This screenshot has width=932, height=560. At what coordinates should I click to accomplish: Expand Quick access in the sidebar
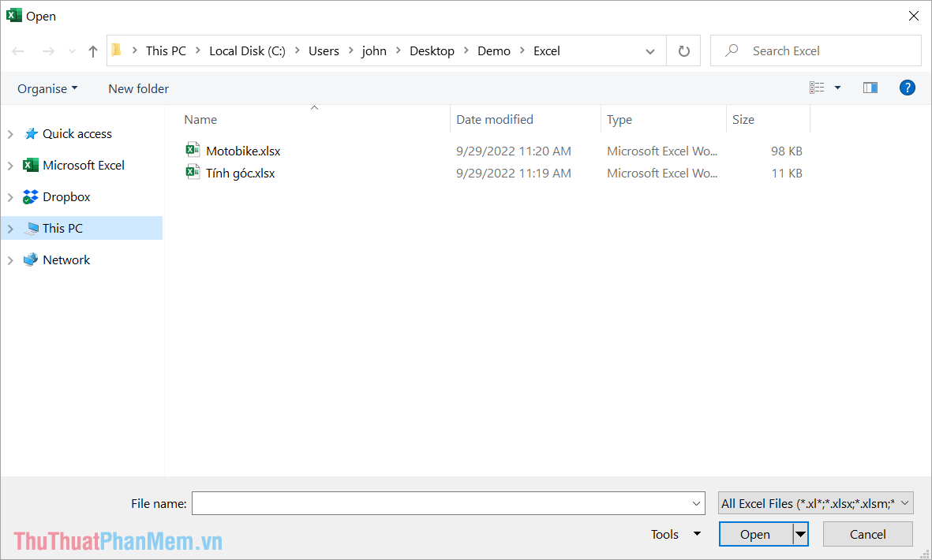point(10,133)
